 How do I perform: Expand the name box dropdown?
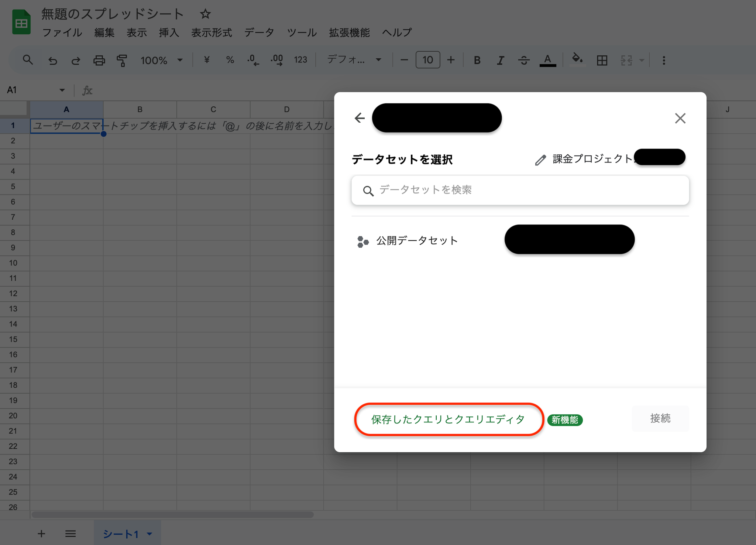point(62,90)
